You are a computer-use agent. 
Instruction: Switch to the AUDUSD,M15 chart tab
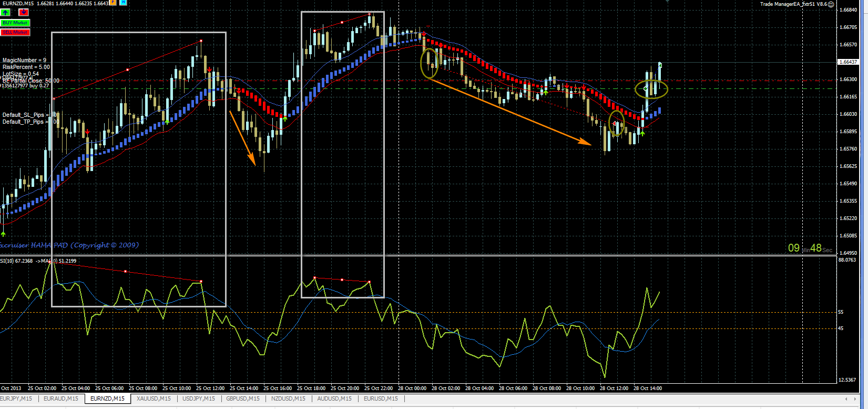tap(334, 398)
